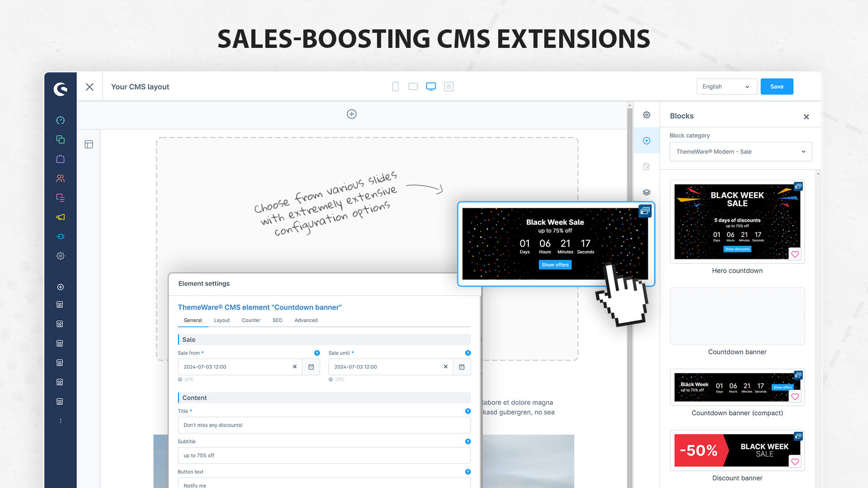Click the Save button in top toolbar
The width and height of the screenshot is (868, 488).
(x=777, y=86)
